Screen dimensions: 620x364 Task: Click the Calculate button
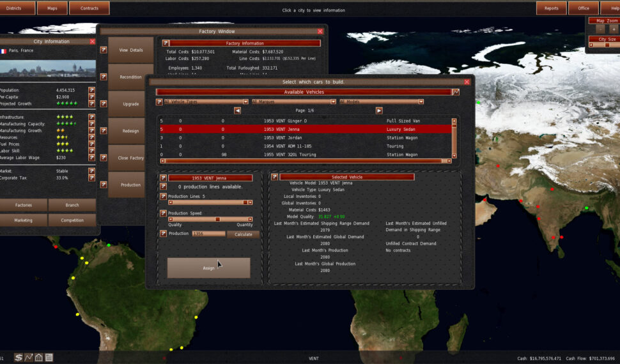point(244,234)
